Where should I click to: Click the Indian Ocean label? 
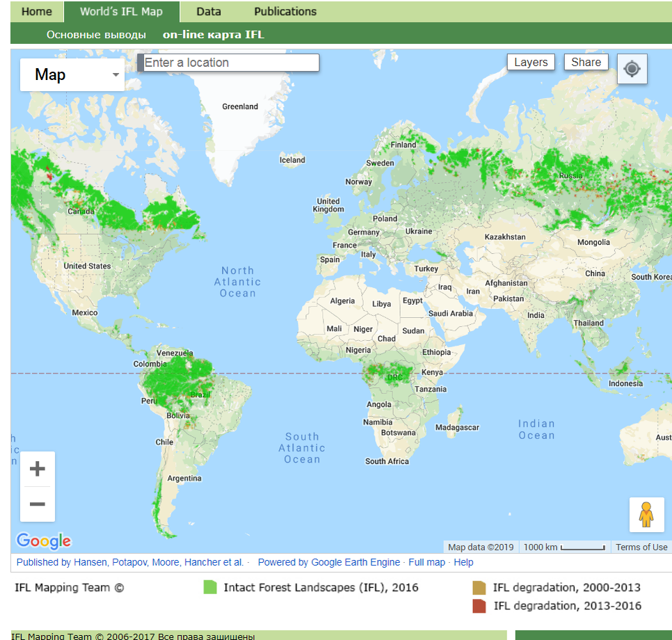pyautogui.click(x=536, y=429)
